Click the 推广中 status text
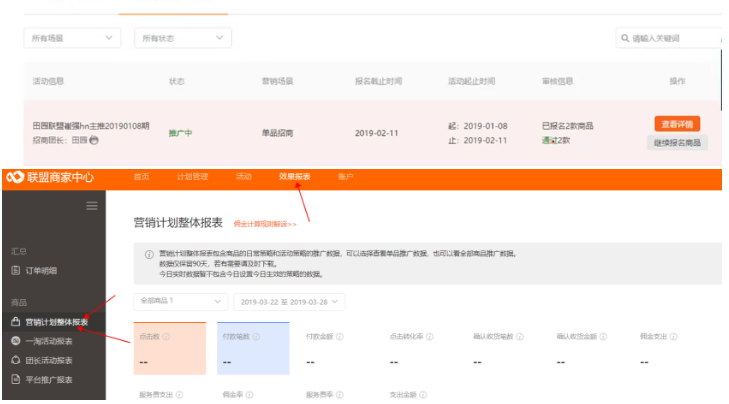 180,133
